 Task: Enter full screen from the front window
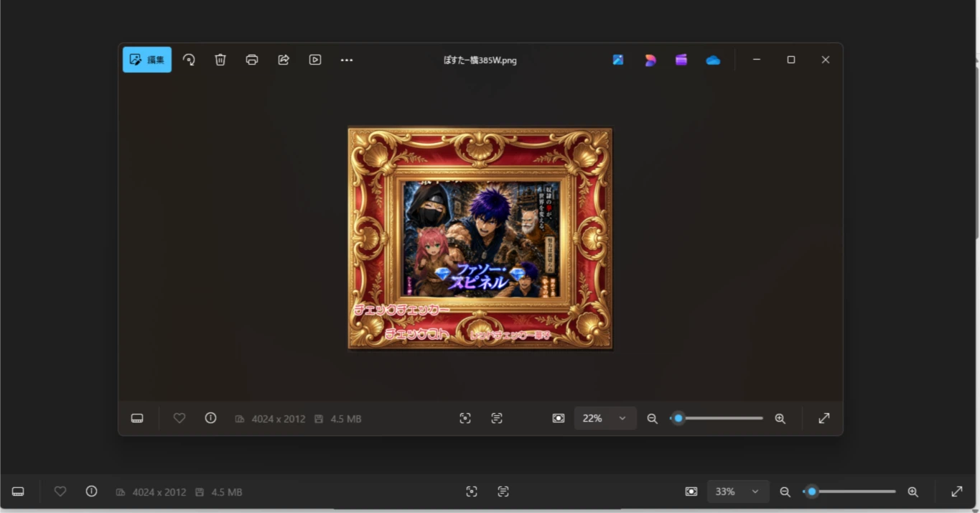click(x=824, y=418)
